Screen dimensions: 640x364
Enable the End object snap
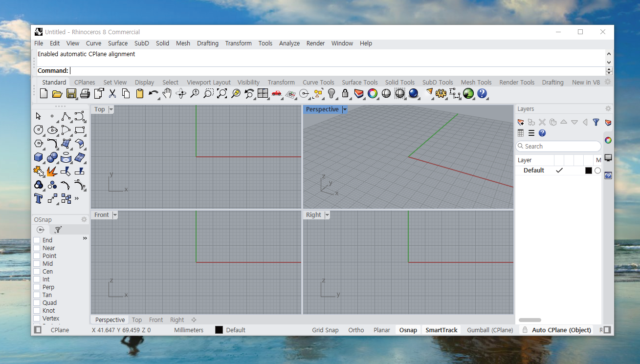tap(37, 240)
